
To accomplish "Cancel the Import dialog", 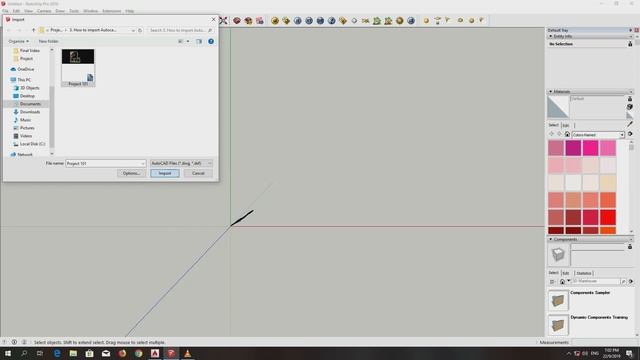I will click(x=198, y=173).
